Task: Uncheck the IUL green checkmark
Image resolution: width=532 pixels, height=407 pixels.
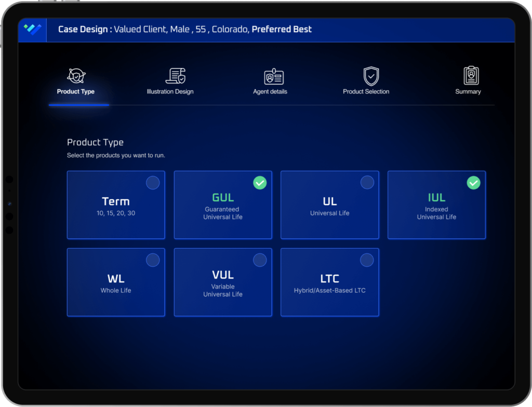Action: [x=473, y=183]
